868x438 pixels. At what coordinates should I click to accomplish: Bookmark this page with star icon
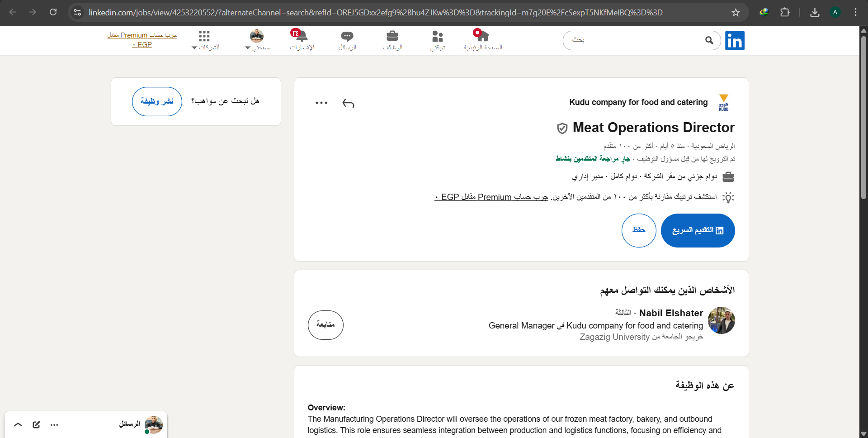(x=736, y=12)
